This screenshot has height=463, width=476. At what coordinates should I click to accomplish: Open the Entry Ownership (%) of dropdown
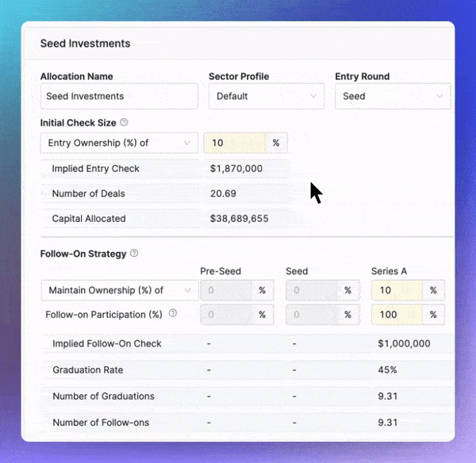click(119, 143)
